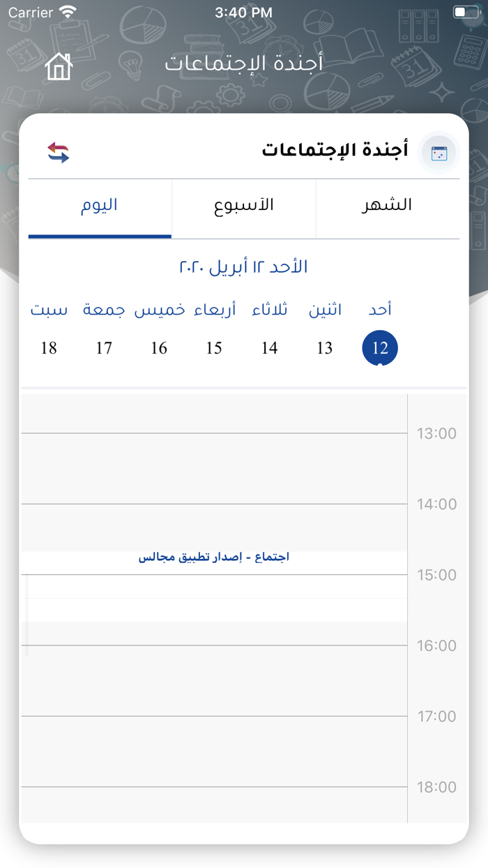Select day 17 under جمعة

103,347
